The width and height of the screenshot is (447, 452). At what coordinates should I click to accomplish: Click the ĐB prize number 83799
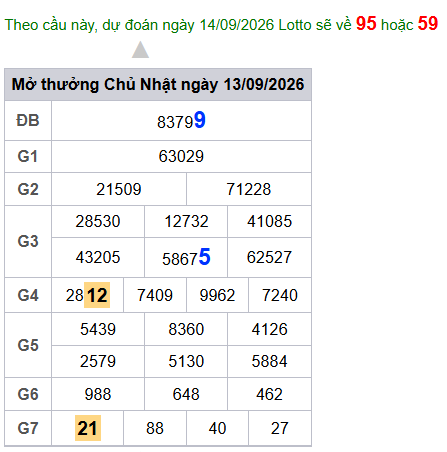[x=181, y=121]
